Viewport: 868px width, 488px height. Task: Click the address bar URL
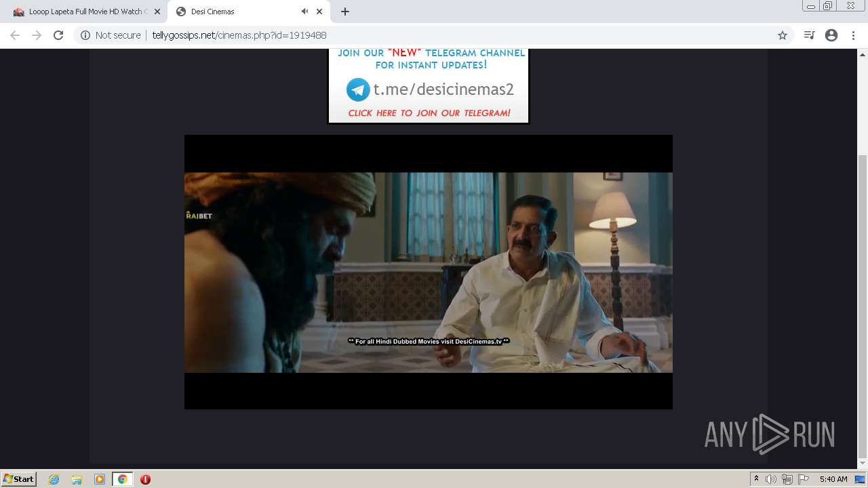(x=239, y=35)
